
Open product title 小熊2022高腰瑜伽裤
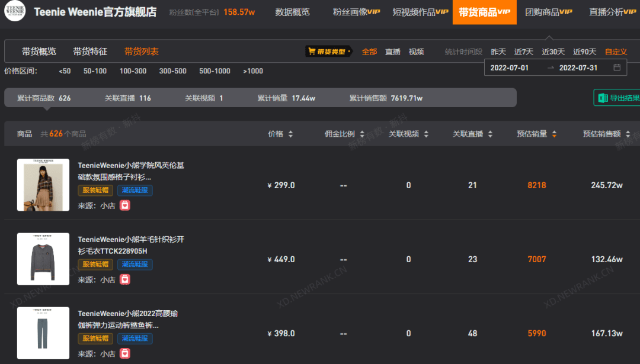tap(128, 320)
